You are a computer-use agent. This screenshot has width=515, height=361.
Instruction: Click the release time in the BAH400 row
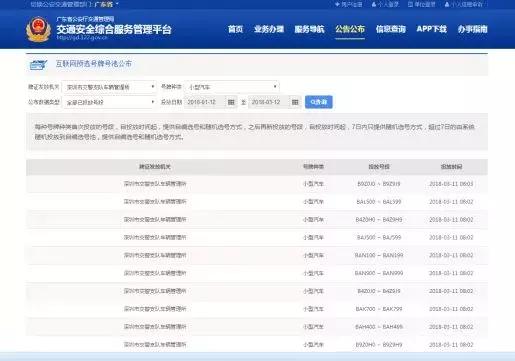[x=451, y=327]
